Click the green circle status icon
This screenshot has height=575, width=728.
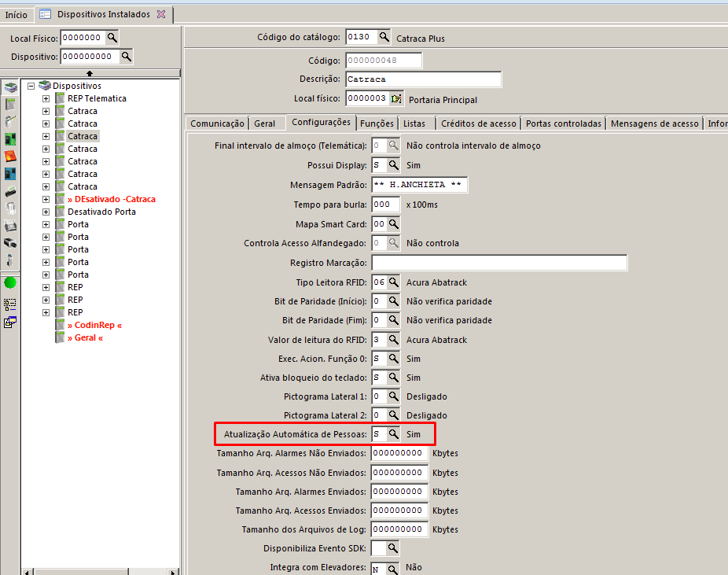point(10,282)
